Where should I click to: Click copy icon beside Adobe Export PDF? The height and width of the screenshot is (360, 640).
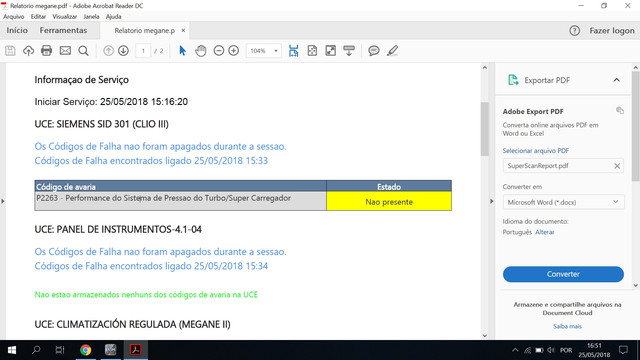[x=620, y=110]
